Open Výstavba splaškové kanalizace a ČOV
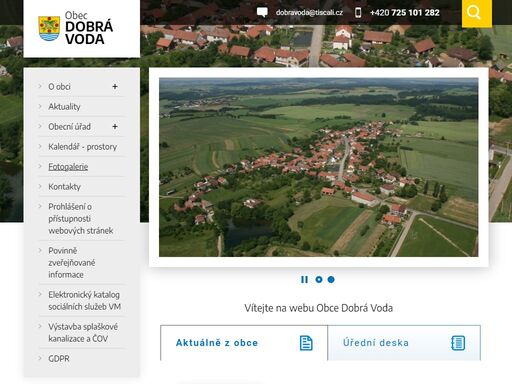The image size is (512, 384). [83, 333]
